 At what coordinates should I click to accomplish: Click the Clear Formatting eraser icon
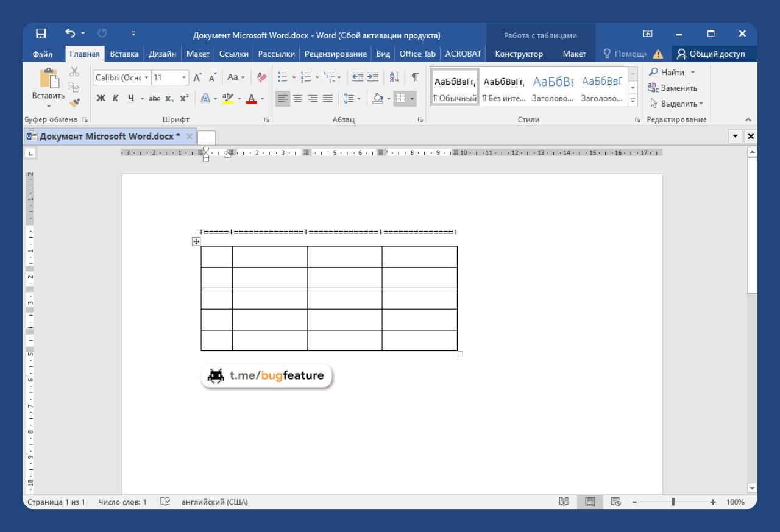coord(262,77)
